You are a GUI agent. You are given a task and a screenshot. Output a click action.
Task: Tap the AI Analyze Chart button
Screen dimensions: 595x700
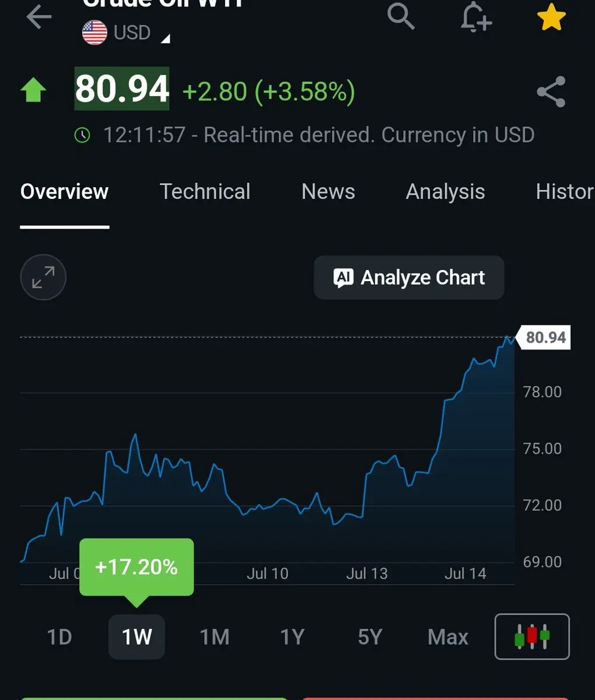409,278
